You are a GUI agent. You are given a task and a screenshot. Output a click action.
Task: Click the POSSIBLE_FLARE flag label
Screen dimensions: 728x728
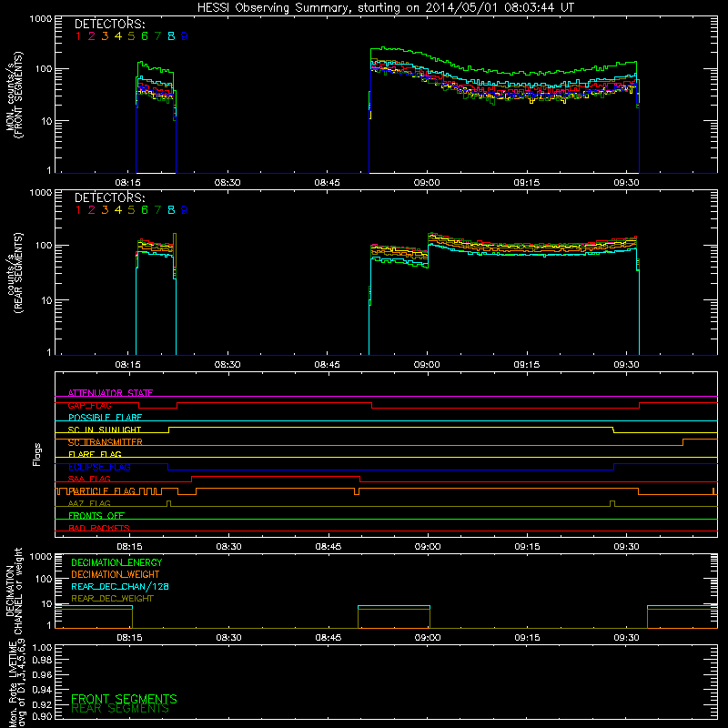tap(105, 418)
